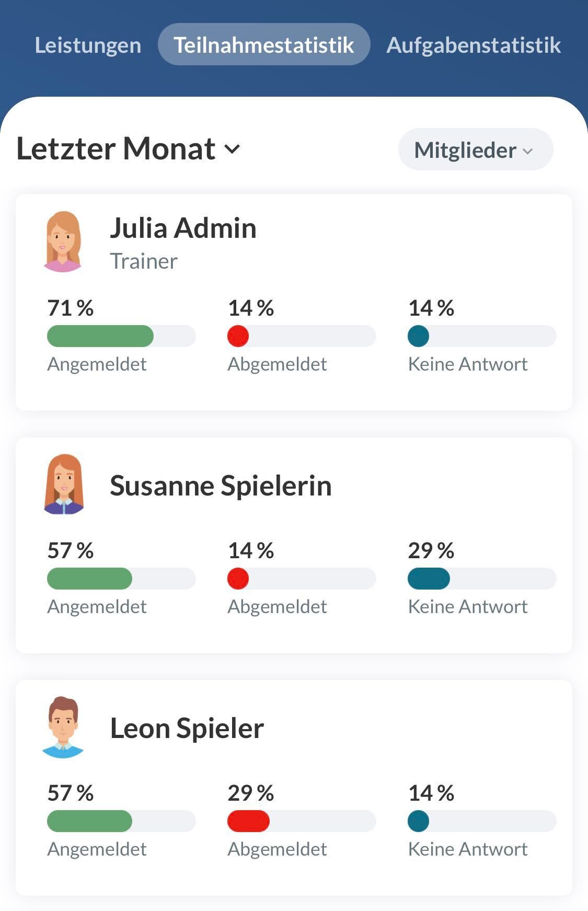Click Julia Admin's green Angemeldet bar
The width and height of the screenshot is (588, 911).
100,336
